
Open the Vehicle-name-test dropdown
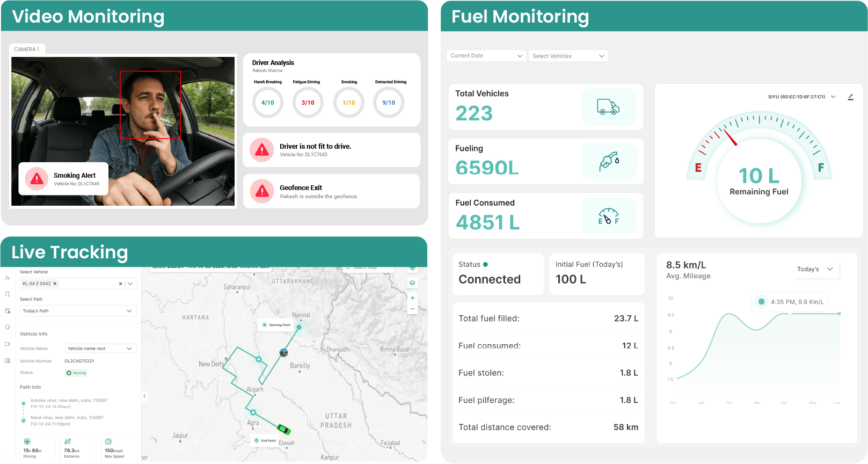click(101, 349)
